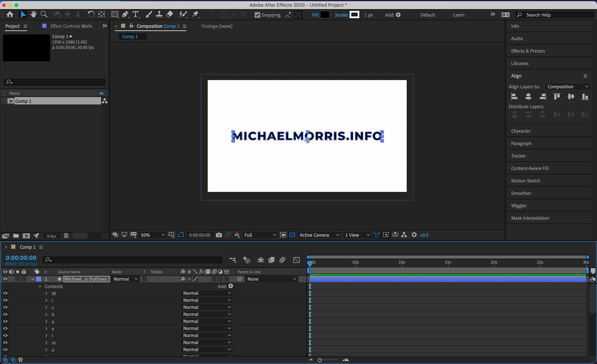Select the Pen tool
Image resolution: width=597 pixels, height=364 pixels.
[x=125, y=14]
